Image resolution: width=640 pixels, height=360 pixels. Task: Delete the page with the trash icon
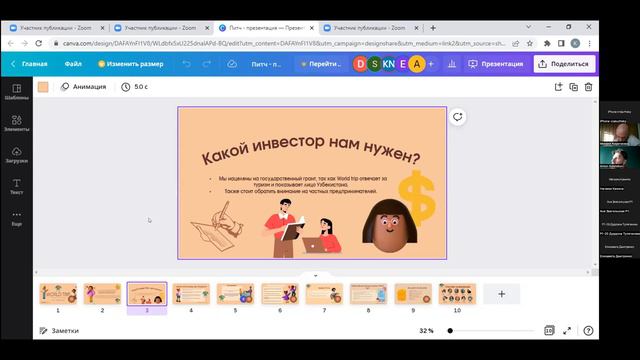pyautogui.click(x=588, y=87)
